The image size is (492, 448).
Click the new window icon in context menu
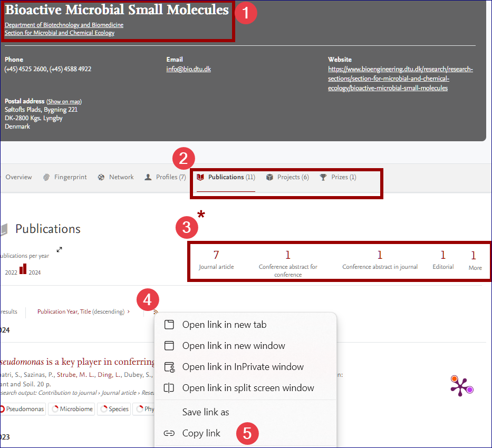pyautogui.click(x=169, y=345)
